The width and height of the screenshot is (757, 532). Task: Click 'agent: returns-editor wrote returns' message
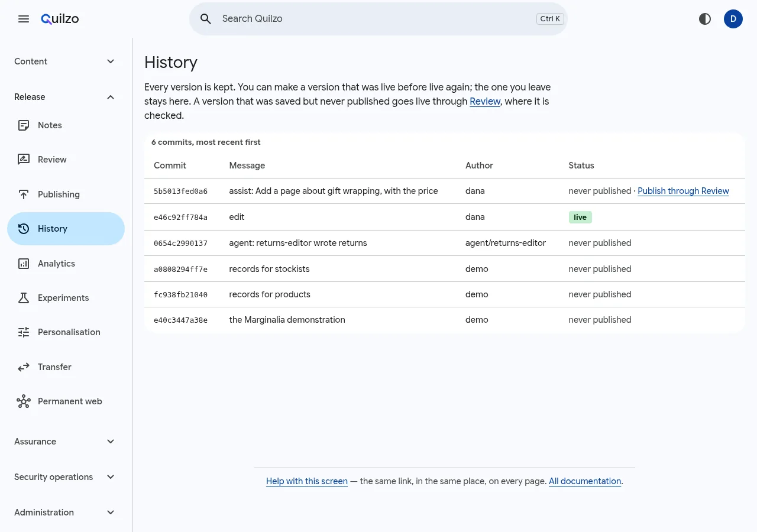pos(298,243)
